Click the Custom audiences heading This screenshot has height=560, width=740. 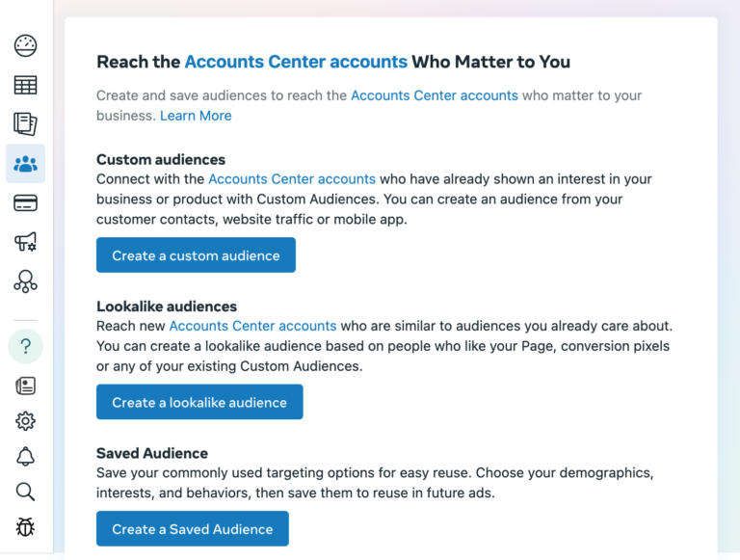click(161, 160)
